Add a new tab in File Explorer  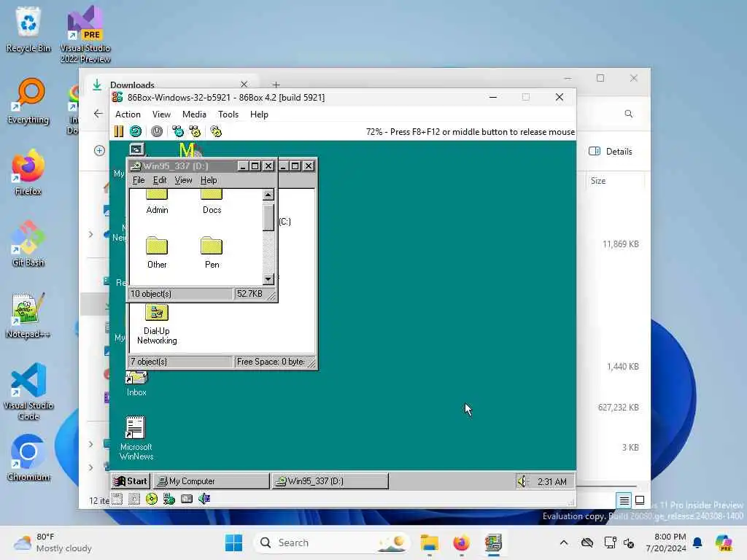(276, 85)
